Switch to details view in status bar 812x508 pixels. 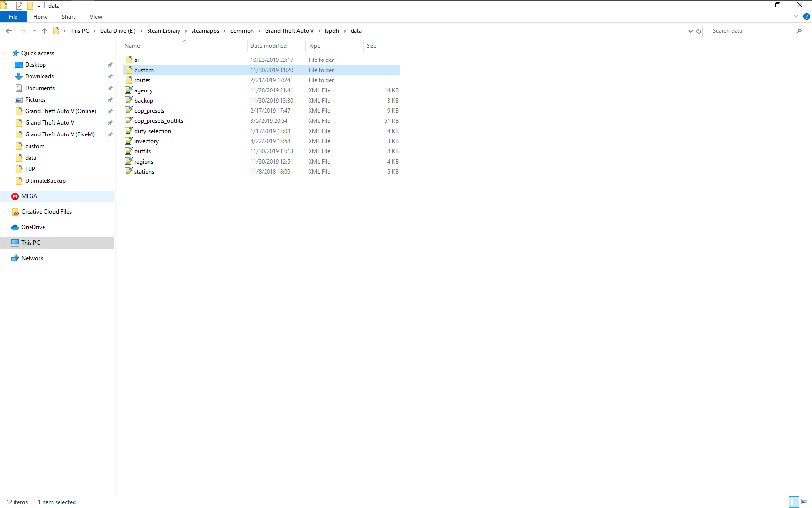pos(794,502)
